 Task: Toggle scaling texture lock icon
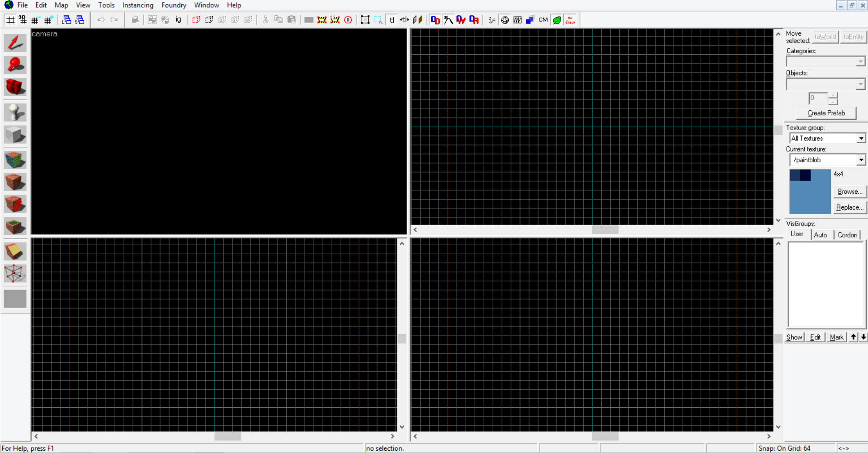405,20
